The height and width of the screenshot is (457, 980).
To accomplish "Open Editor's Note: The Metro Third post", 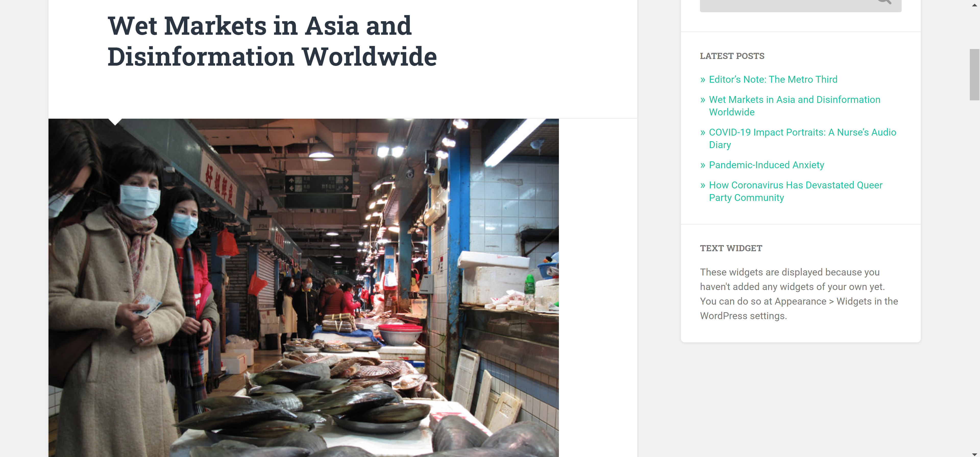I will pyautogui.click(x=773, y=79).
